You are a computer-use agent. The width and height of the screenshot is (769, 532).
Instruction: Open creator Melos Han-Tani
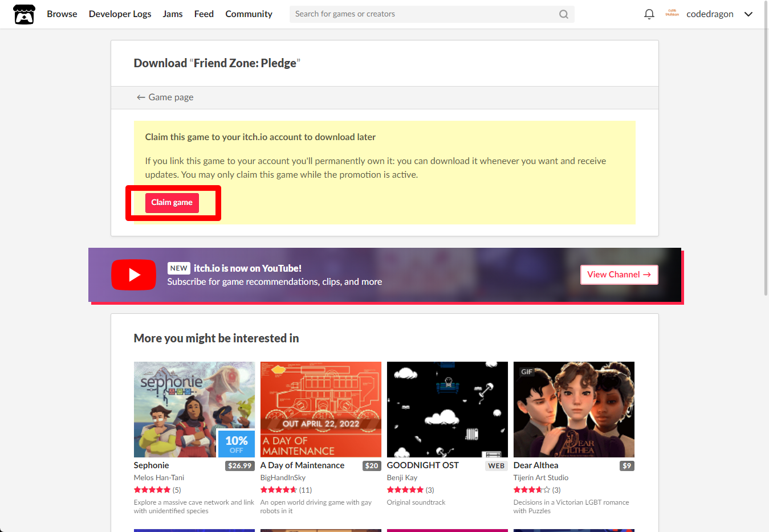click(159, 478)
